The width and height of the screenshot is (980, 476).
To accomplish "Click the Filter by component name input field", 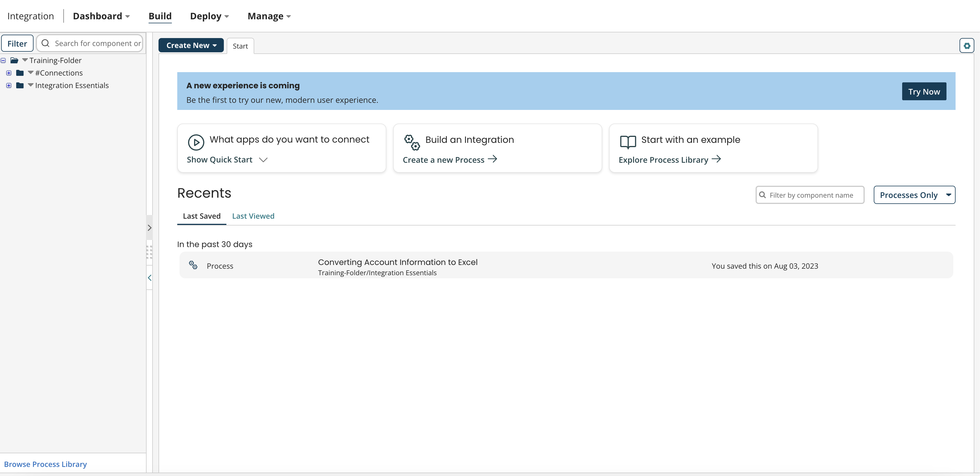I will click(810, 195).
